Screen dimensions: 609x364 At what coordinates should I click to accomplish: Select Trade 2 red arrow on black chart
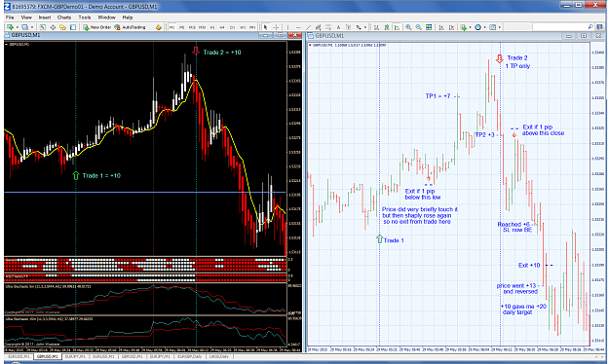pyautogui.click(x=196, y=51)
